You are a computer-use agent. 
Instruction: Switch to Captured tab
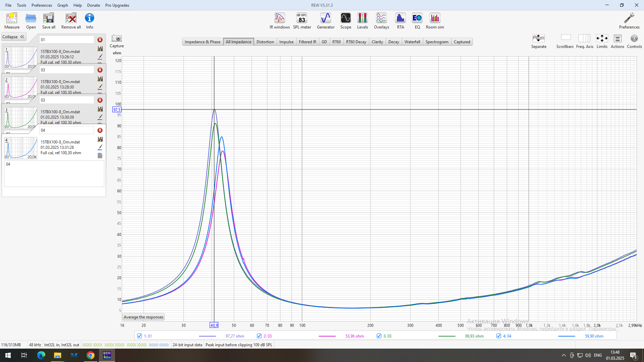coord(462,42)
